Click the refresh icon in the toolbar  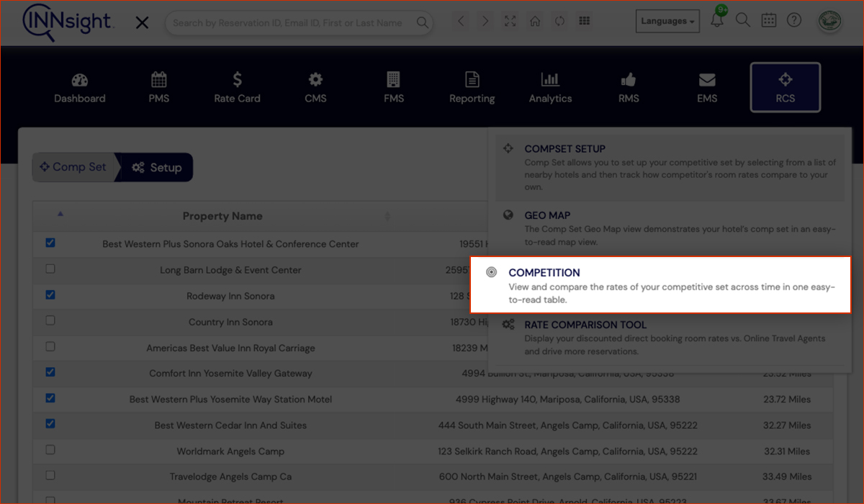click(559, 21)
